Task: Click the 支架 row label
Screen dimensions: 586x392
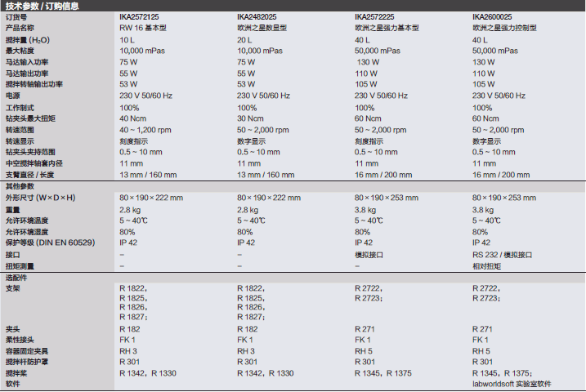Action: click(x=12, y=288)
